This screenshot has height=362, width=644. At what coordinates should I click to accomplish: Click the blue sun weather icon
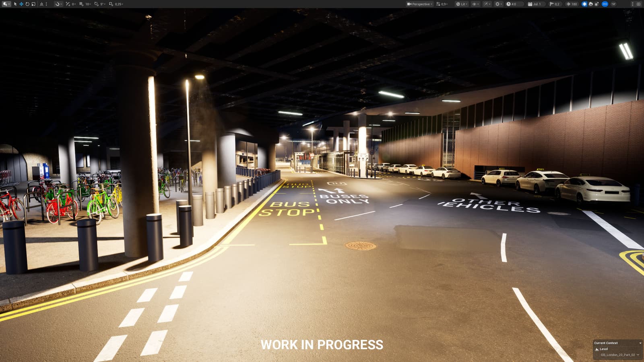coord(584,4)
